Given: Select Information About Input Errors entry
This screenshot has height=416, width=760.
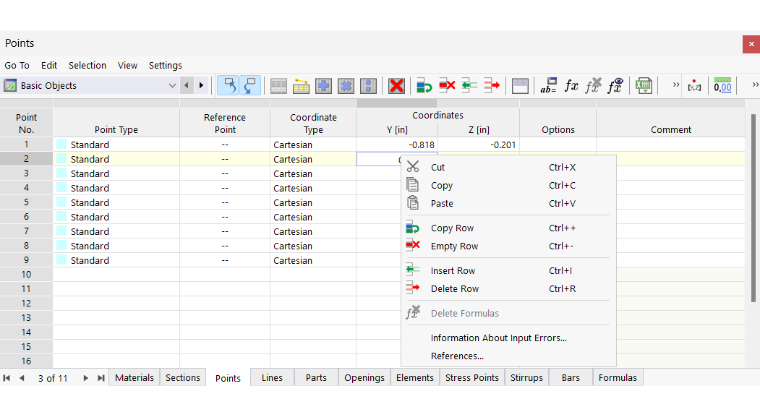Looking at the screenshot, I should point(508,338).
